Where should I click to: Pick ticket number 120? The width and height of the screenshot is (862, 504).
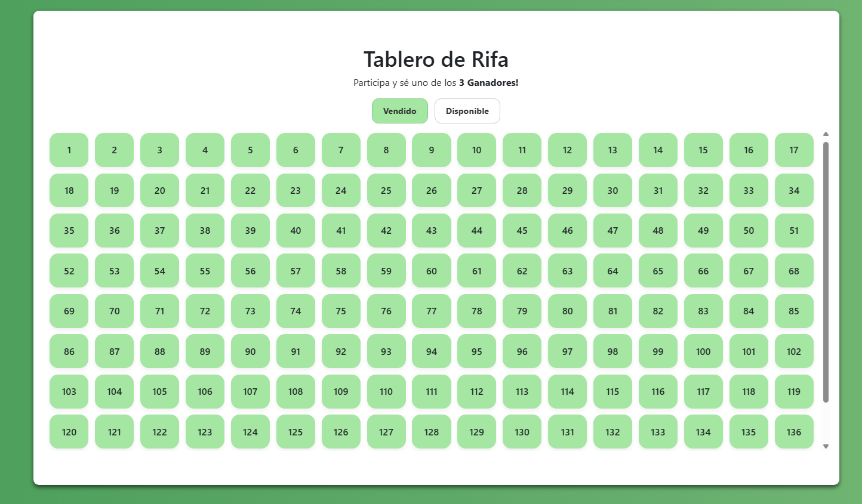pos(69,432)
